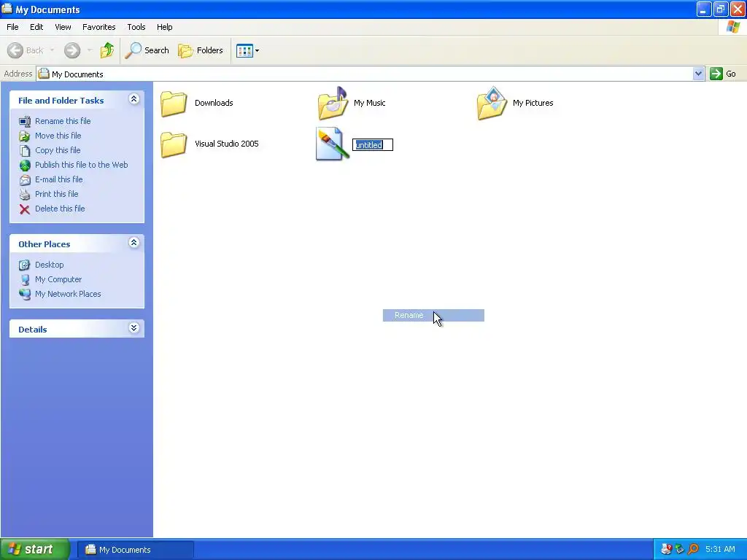Collapse the Other Places panel
The image size is (747, 560).
134,243
